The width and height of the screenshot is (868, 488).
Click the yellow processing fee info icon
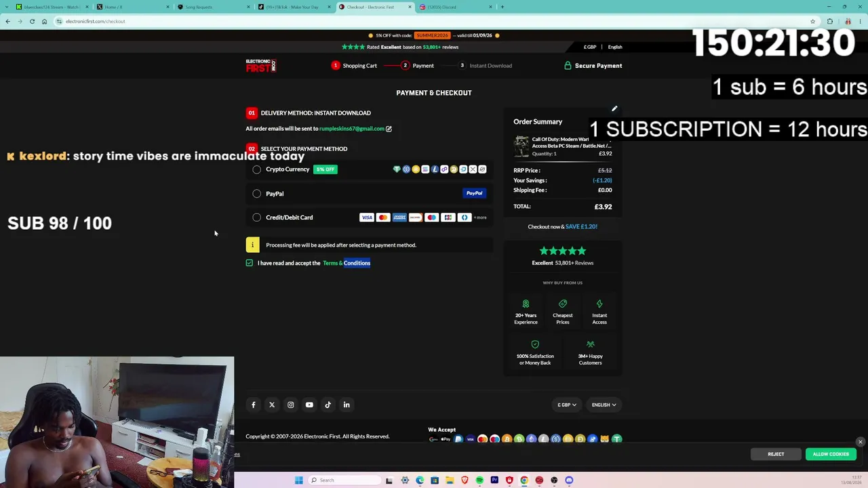252,245
